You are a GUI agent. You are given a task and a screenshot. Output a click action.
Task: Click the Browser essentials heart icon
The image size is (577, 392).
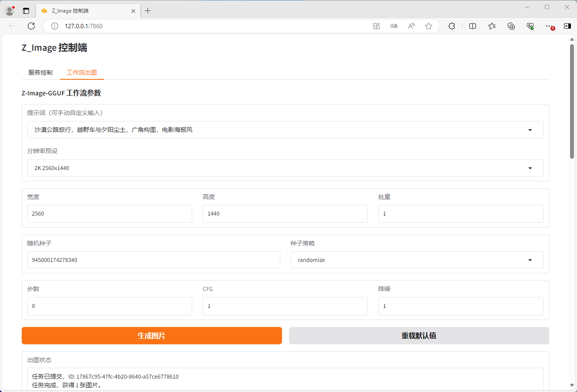[x=530, y=26]
